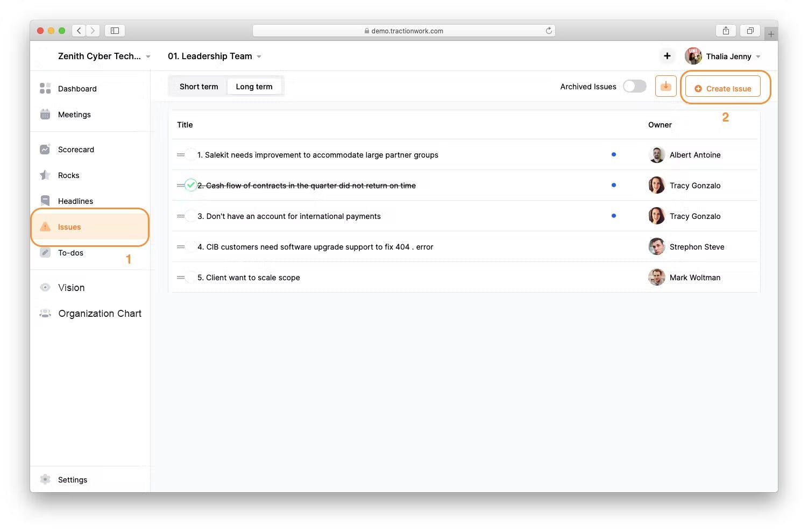Click the browser forward arrow
Image resolution: width=808 pixels, height=532 pixels.
93,31
